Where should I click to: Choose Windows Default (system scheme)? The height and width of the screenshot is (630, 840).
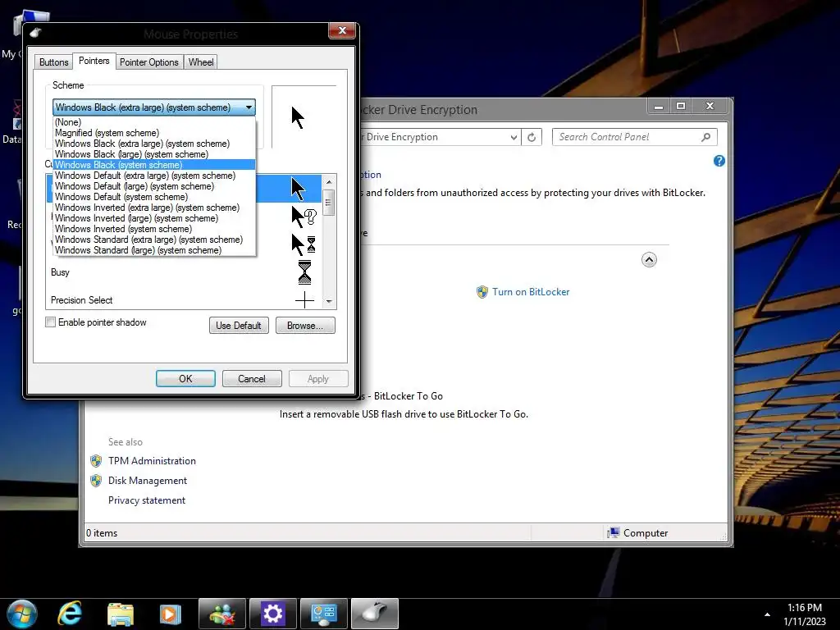tap(154, 197)
